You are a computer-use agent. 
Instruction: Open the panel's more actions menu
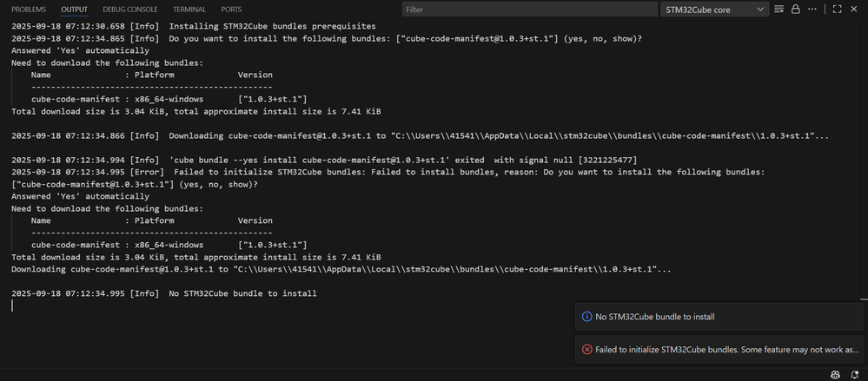pos(812,10)
